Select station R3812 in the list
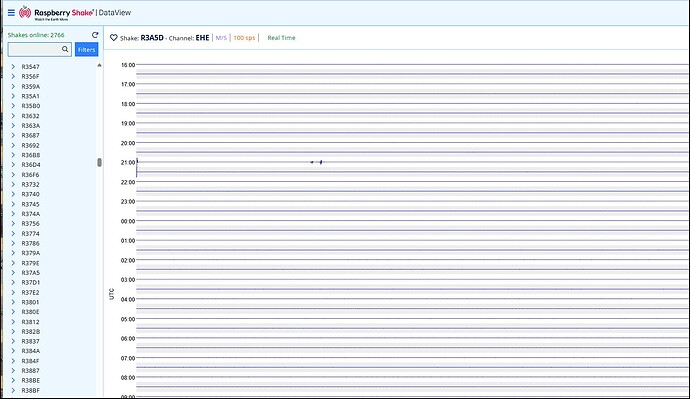Screen dimensions: 690x399 (x=30, y=322)
